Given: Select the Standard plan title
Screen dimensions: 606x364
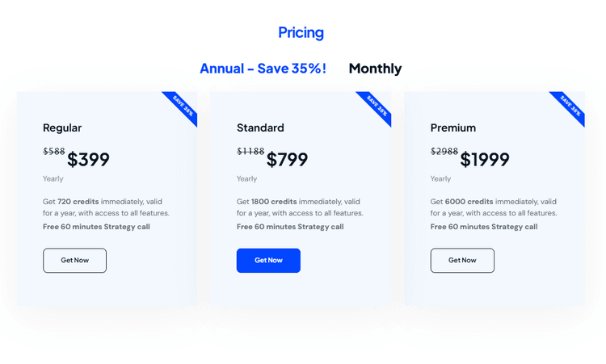Looking at the screenshot, I should tap(260, 128).
